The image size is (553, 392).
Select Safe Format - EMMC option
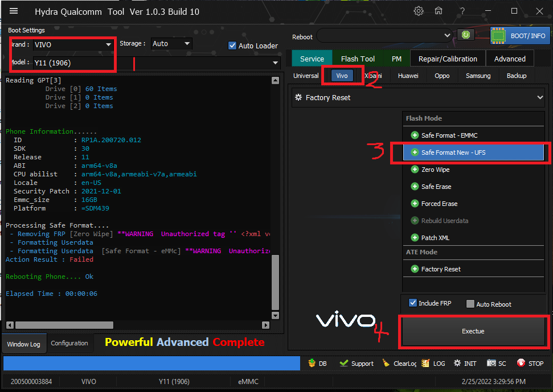[x=473, y=135]
